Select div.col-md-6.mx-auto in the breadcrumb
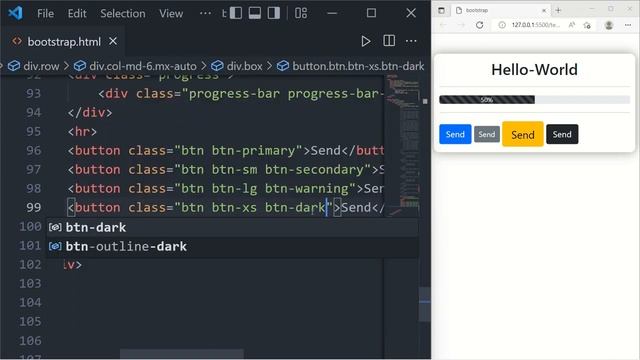The height and width of the screenshot is (360, 640). click(x=143, y=66)
